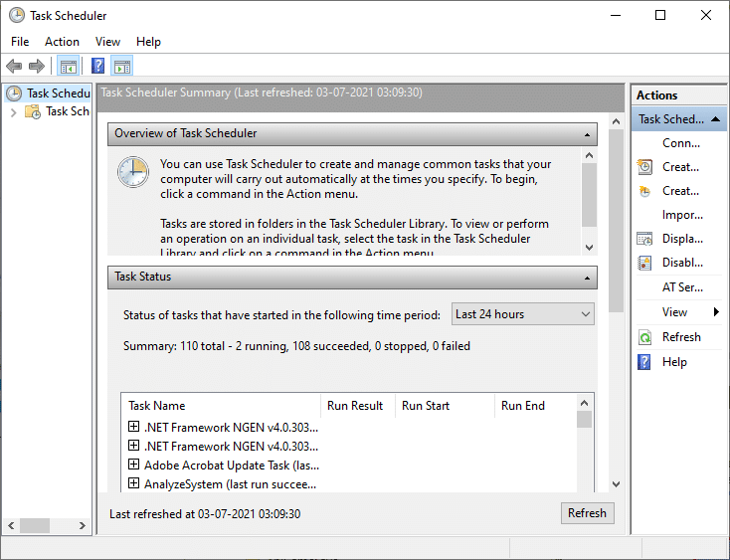Click the Help icon in Actions pane
The width and height of the screenshot is (730, 560).
click(644, 362)
